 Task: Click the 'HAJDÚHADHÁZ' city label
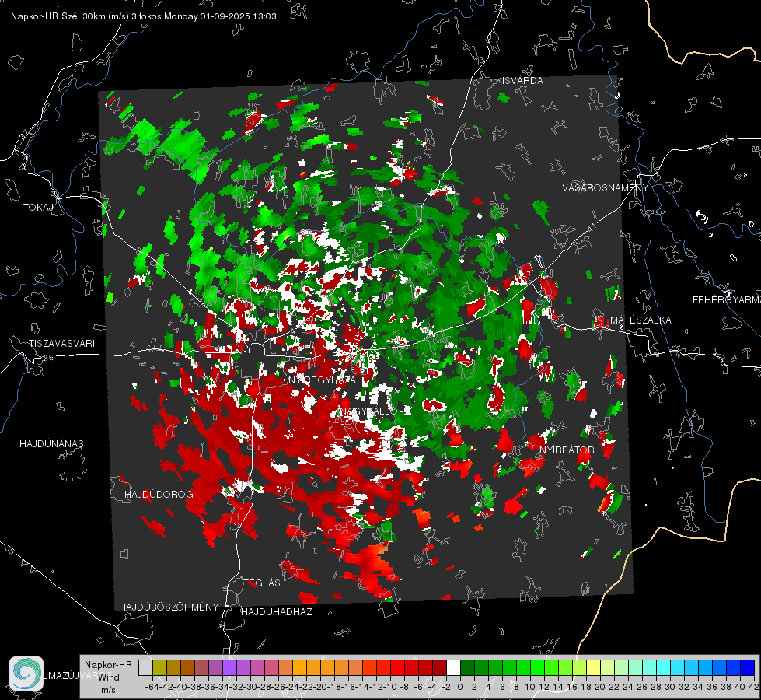coord(277,612)
